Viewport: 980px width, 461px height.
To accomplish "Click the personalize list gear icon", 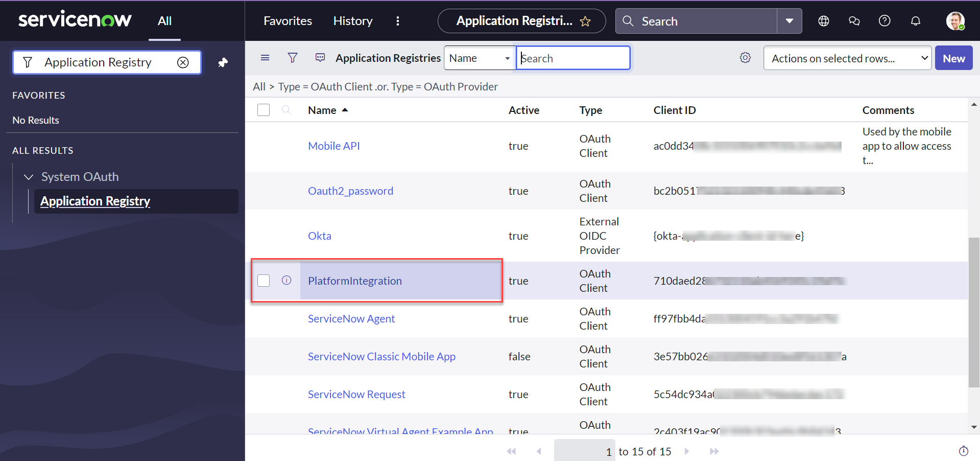I will (x=745, y=58).
